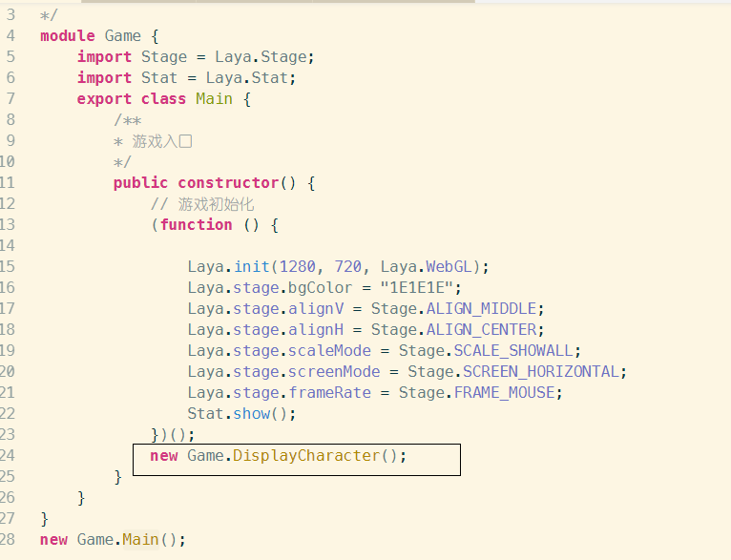Click the highlighted new Game.DisplayCharacter() line

click(278, 456)
